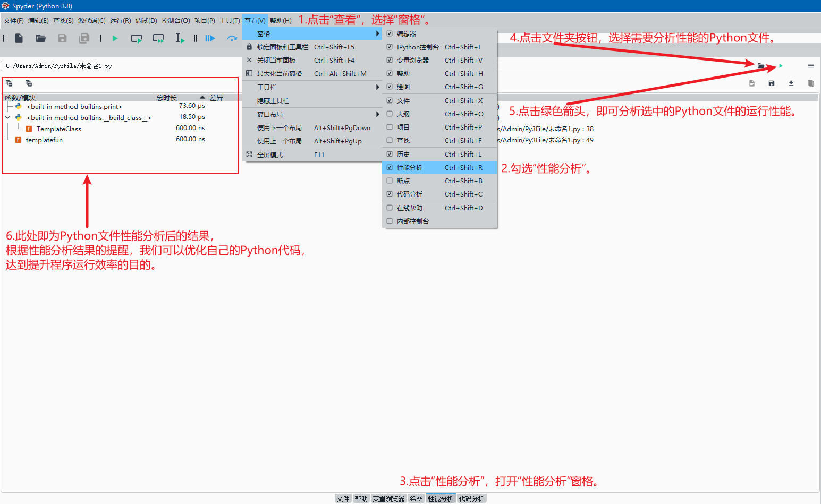This screenshot has height=504, width=821.
Task: Click 全屏模式 in the view menu
Action: [271, 155]
